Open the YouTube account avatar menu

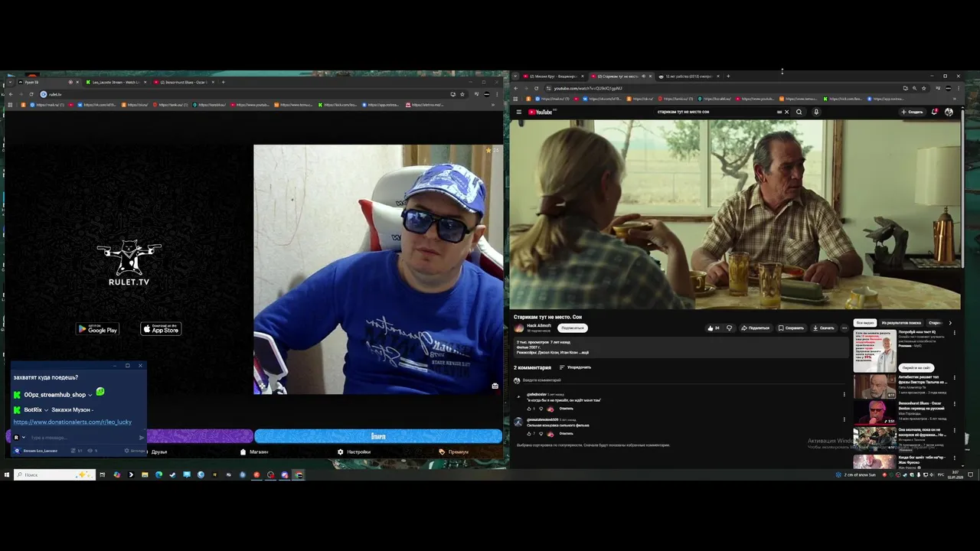tap(949, 112)
